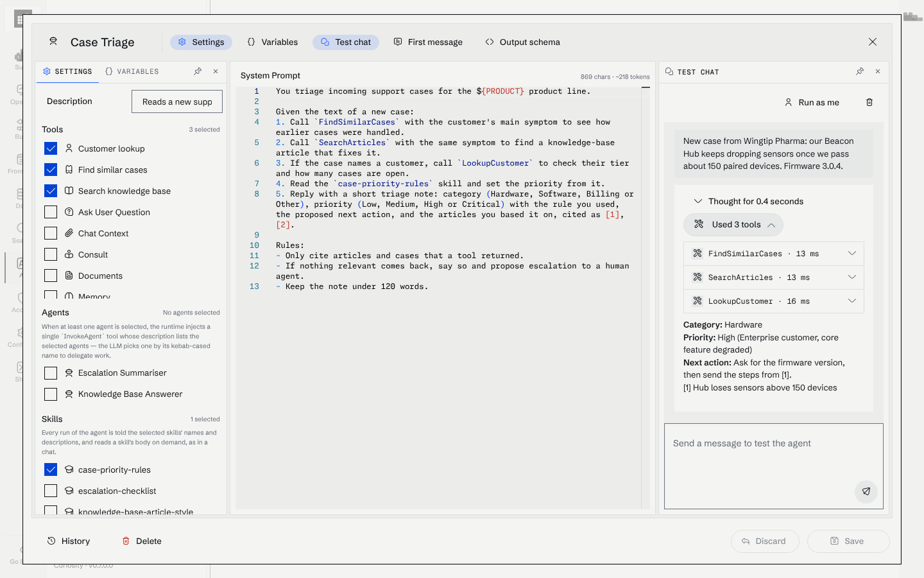Viewport: 924px width, 578px height.
Task: Click the tool icon next to SearchArticles
Action: (x=697, y=277)
